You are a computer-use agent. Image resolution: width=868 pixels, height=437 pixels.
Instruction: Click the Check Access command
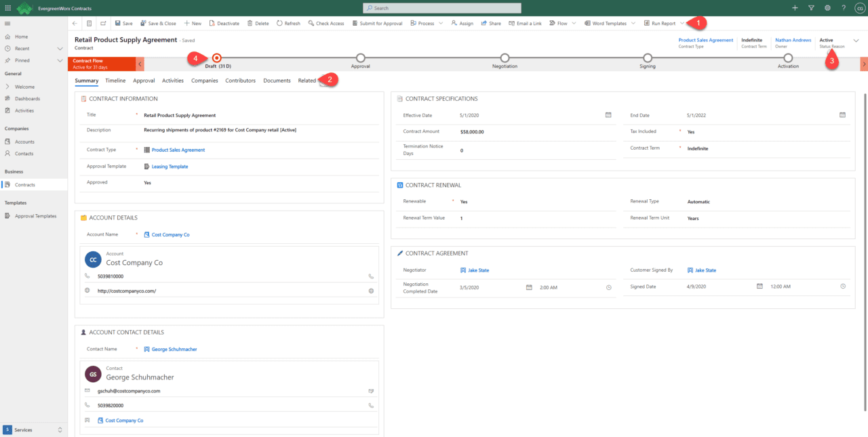[325, 23]
